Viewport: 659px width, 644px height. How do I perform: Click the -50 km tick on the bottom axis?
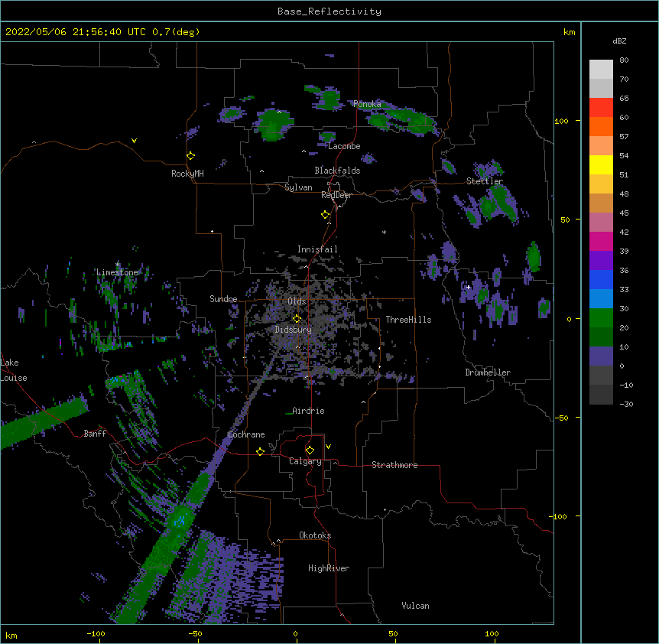click(x=195, y=633)
